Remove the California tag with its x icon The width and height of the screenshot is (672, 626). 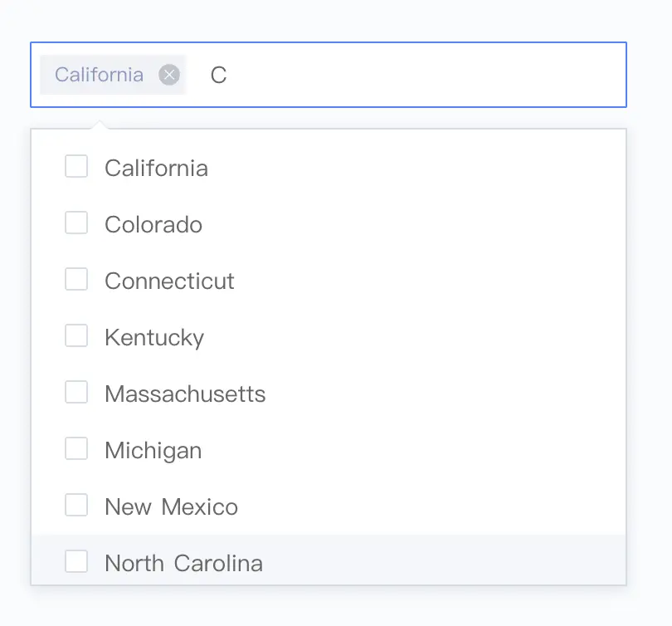tap(169, 75)
